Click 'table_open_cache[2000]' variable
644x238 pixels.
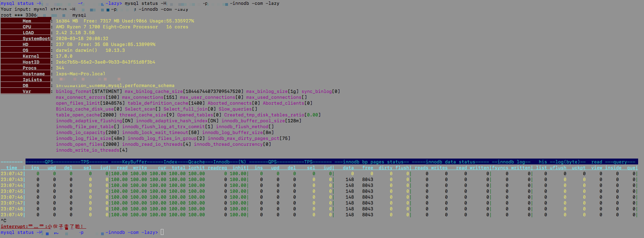86,115
